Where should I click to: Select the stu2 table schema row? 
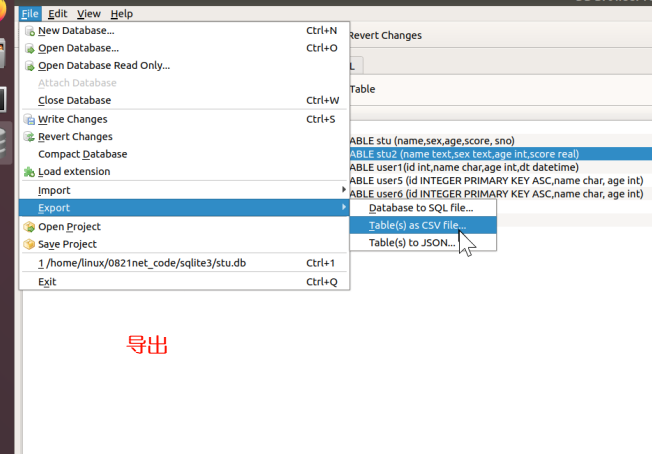click(501, 154)
